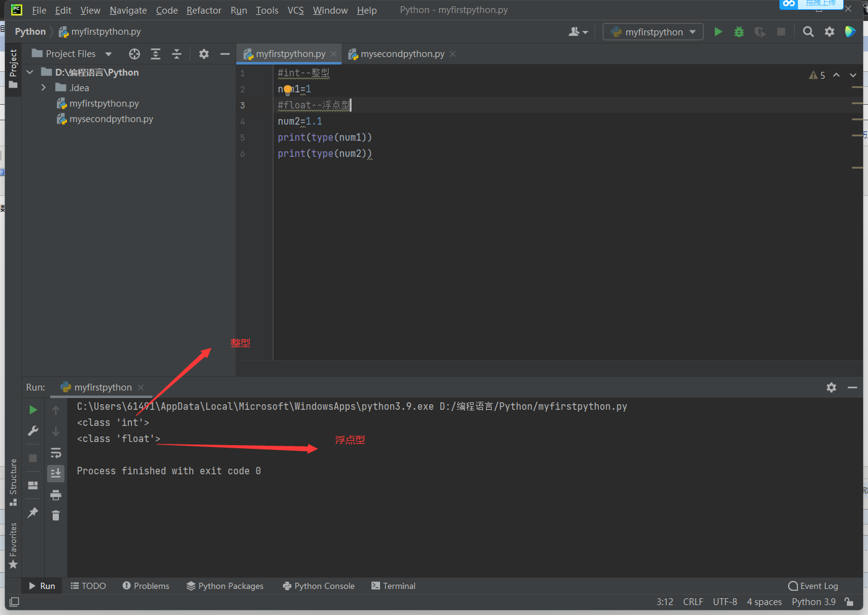Open the Project panel options gear
Viewport: 868px width, 615px height.
pos(204,54)
